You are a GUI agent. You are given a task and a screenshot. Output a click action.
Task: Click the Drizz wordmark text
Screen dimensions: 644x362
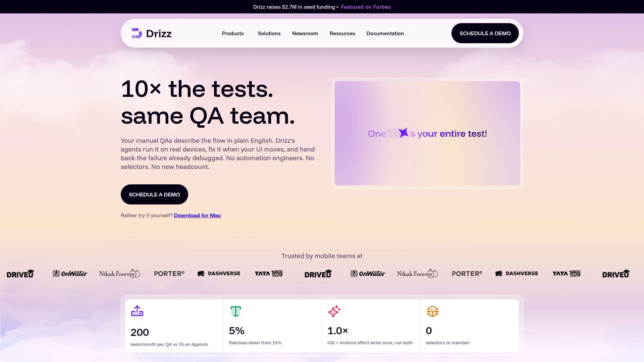coord(159,34)
